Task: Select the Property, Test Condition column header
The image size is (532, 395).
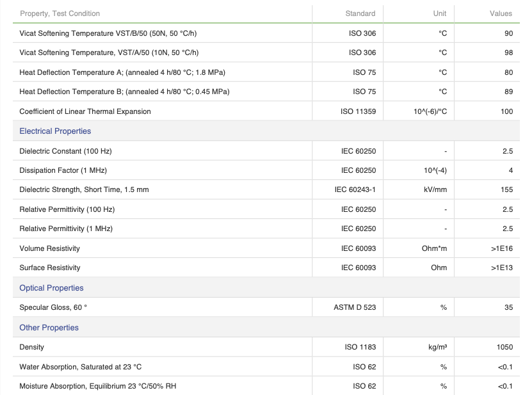Action: click(x=60, y=13)
